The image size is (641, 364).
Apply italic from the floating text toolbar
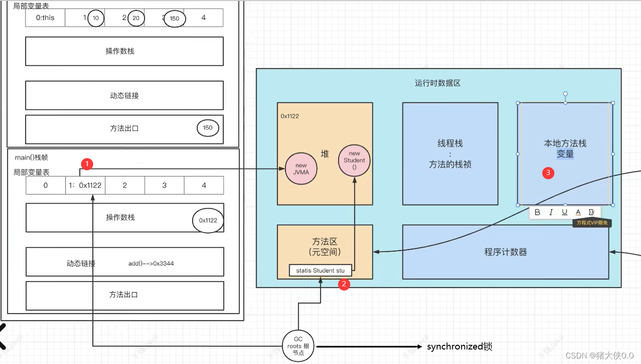(551, 212)
